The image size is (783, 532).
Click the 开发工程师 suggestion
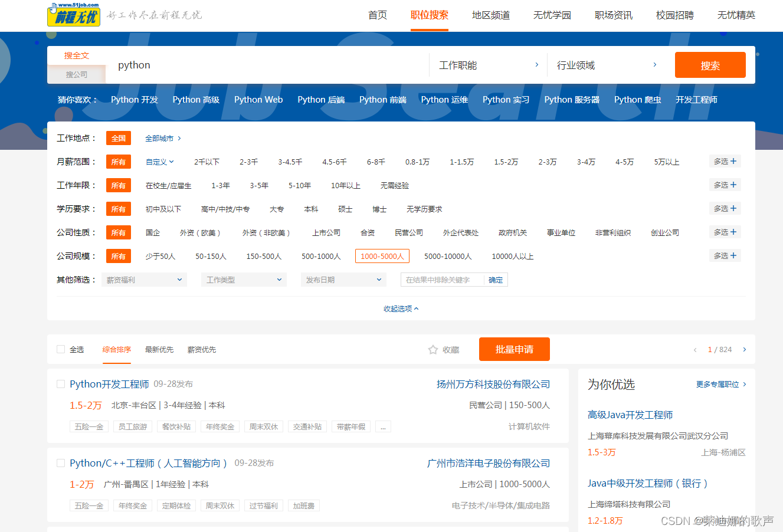(x=697, y=100)
